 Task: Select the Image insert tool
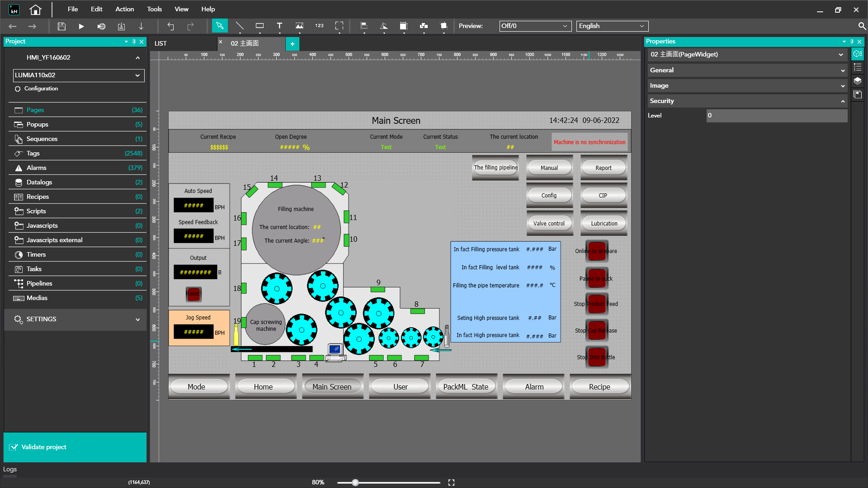pyautogui.click(x=299, y=26)
